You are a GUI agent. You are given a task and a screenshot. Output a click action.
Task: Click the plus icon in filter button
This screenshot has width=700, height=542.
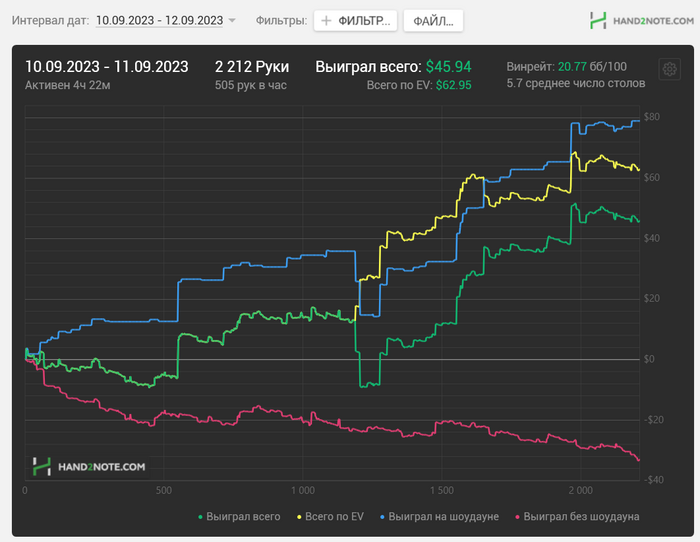click(x=326, y=21)
